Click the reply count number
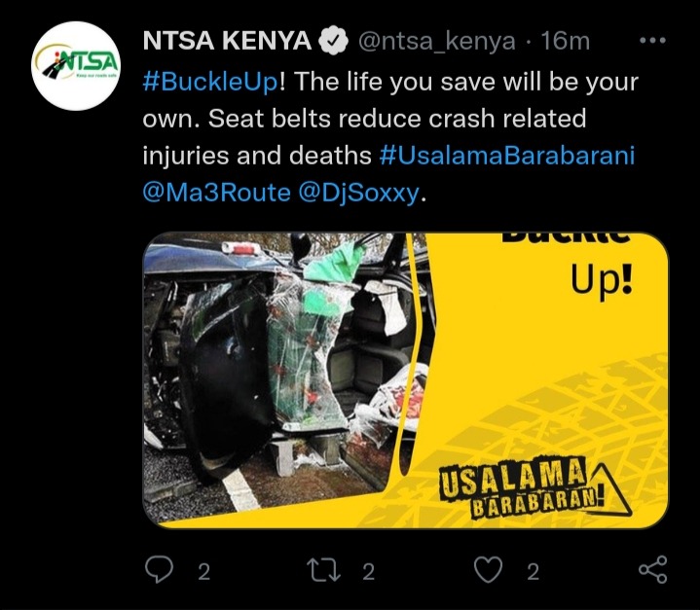This screenshot has width=700, height=610. pos(204,572)
